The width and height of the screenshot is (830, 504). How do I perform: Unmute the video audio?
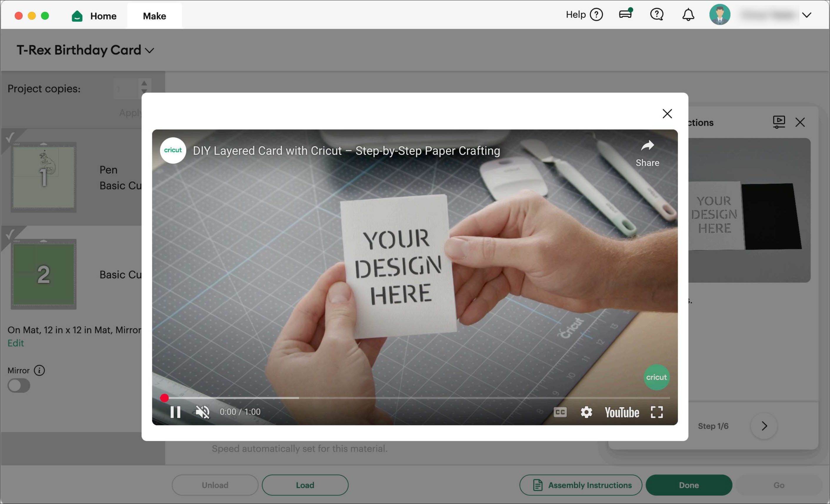(202, 412)
